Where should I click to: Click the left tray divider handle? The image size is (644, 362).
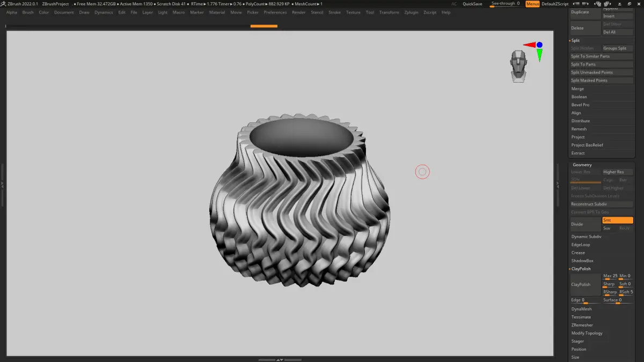[2, 184]
